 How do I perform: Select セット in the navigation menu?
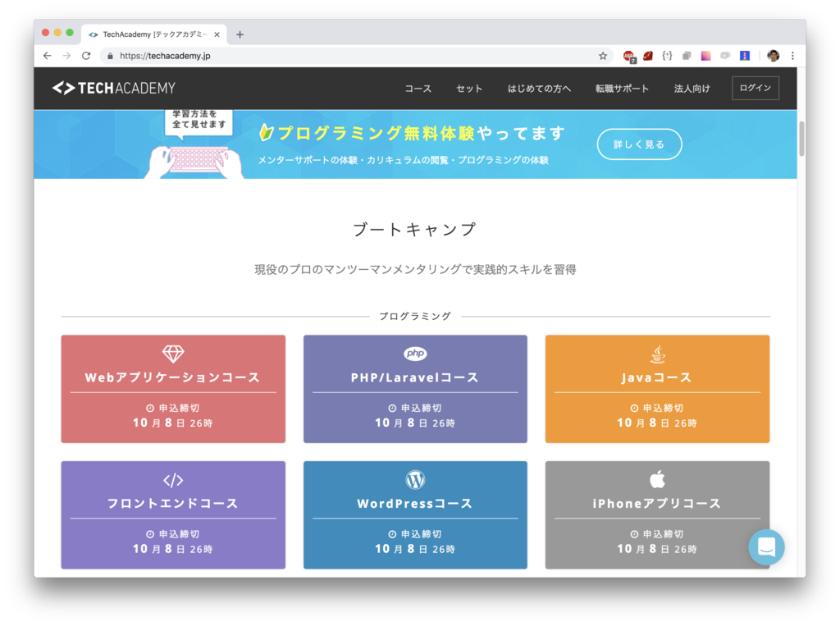(468, 89)
